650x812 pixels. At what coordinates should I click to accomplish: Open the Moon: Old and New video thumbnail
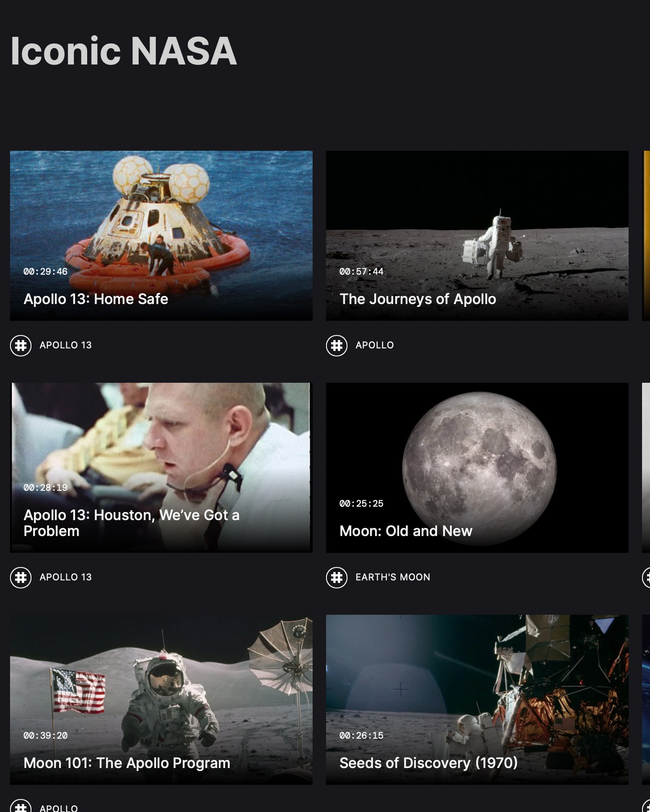coord(477,468)
